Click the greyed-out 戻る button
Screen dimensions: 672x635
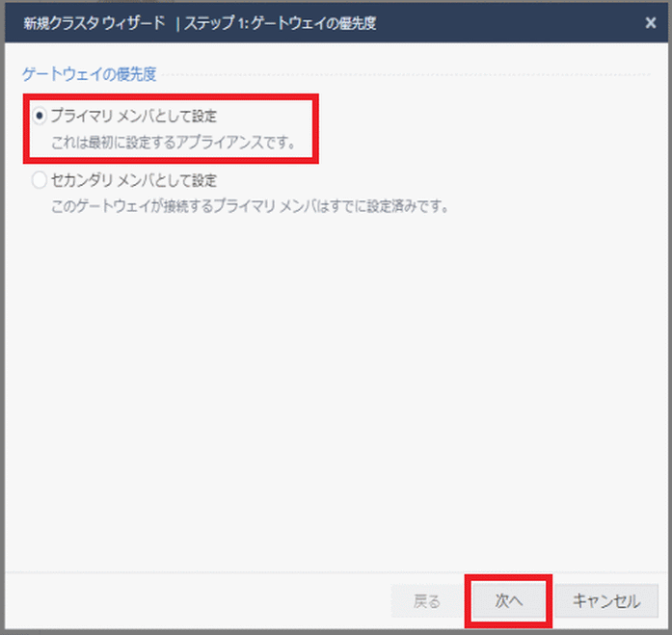click(x=426, y=601)
